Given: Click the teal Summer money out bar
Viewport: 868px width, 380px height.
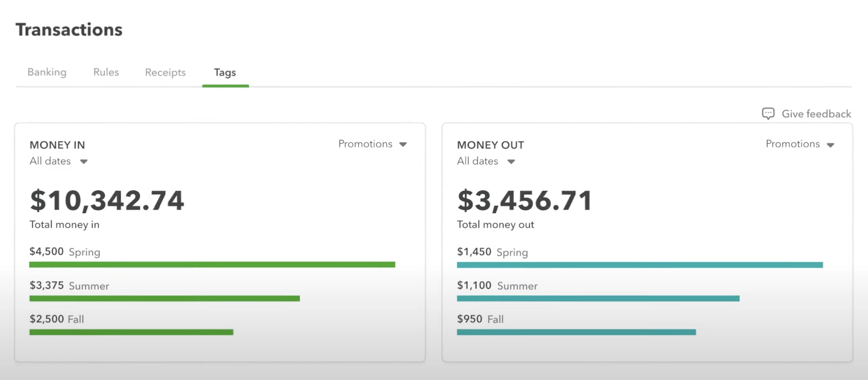Looking at the screenshot, I should (x=598, y=298).
